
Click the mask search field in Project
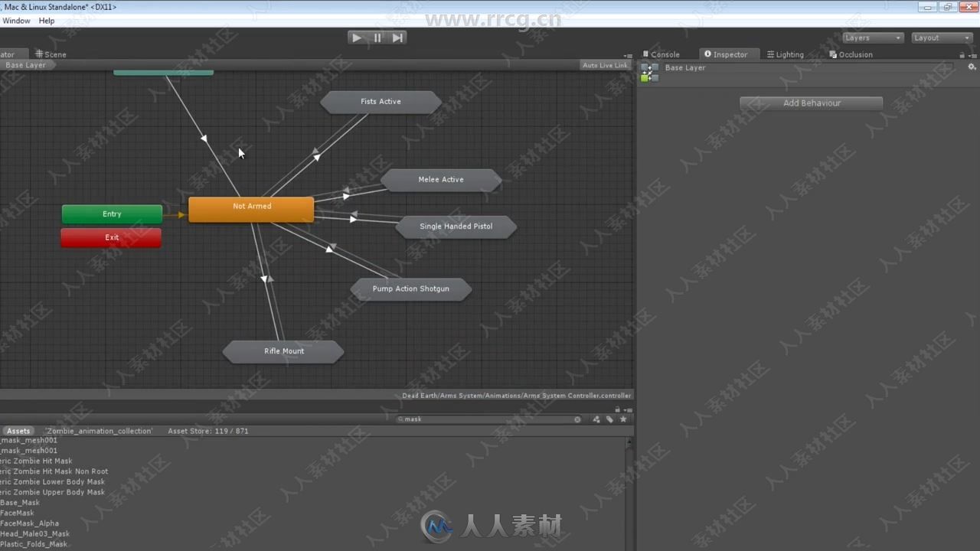[x=490, y=419]
